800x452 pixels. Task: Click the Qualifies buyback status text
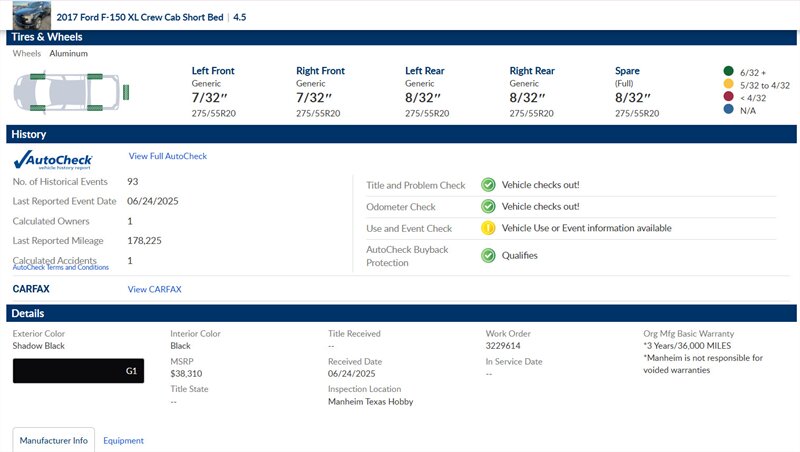pyautogui.click(x=519, y=256)
